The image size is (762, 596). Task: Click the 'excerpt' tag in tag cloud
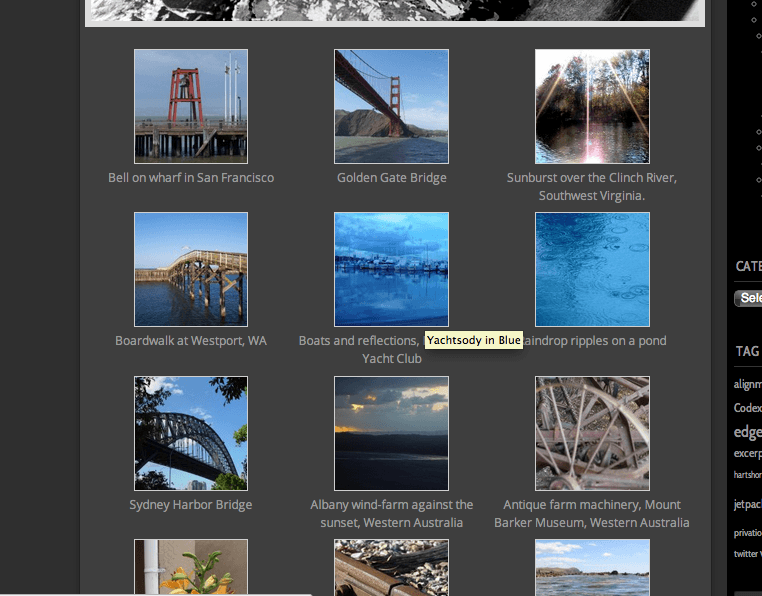point(747,453)
